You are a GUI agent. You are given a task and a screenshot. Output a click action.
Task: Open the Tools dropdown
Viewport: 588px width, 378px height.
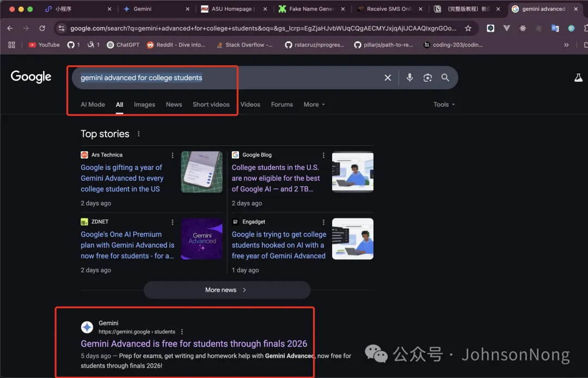(444, 105)
